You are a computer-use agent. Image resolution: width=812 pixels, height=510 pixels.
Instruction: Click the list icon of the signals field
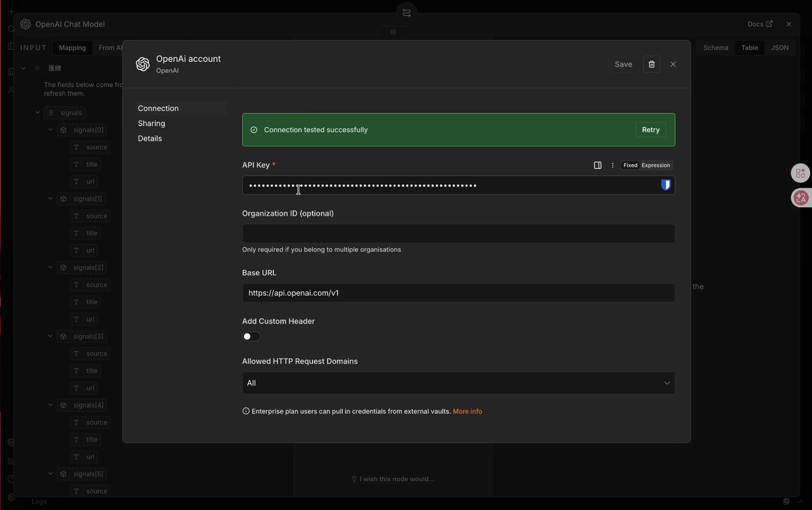[x=50, y=112]
